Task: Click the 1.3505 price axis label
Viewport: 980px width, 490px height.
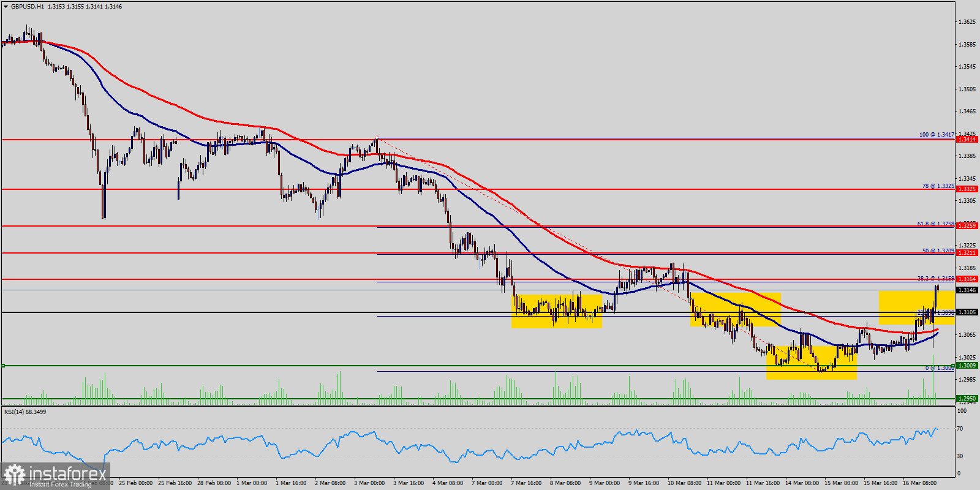Action: point(967,89)
